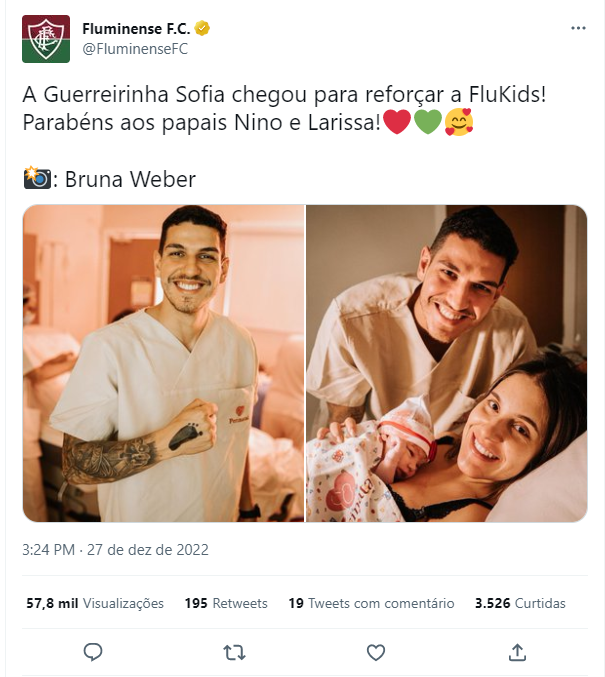Click the retweet arrows icon
The height and width of the screenshot is (677, 605).
tap(234, 652)
